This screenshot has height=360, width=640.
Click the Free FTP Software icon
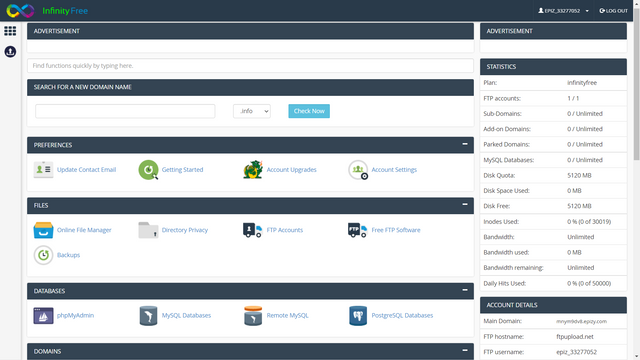(358, 230)
